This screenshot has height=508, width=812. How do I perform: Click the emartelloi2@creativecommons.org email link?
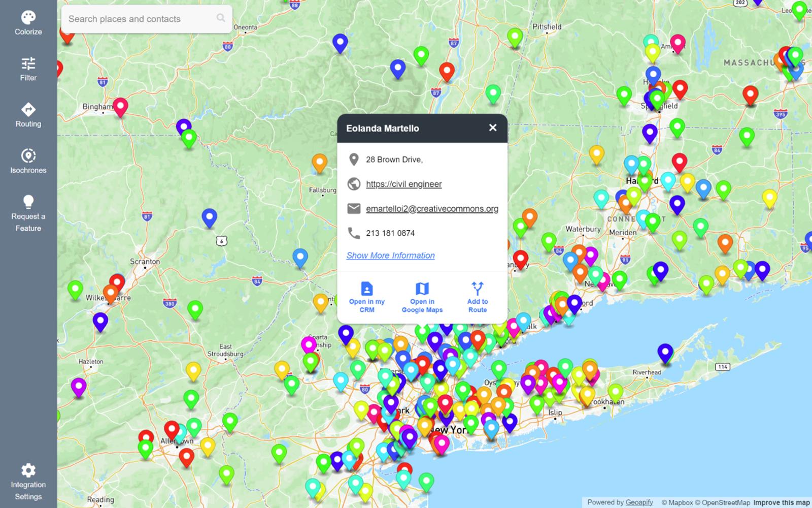432,208
